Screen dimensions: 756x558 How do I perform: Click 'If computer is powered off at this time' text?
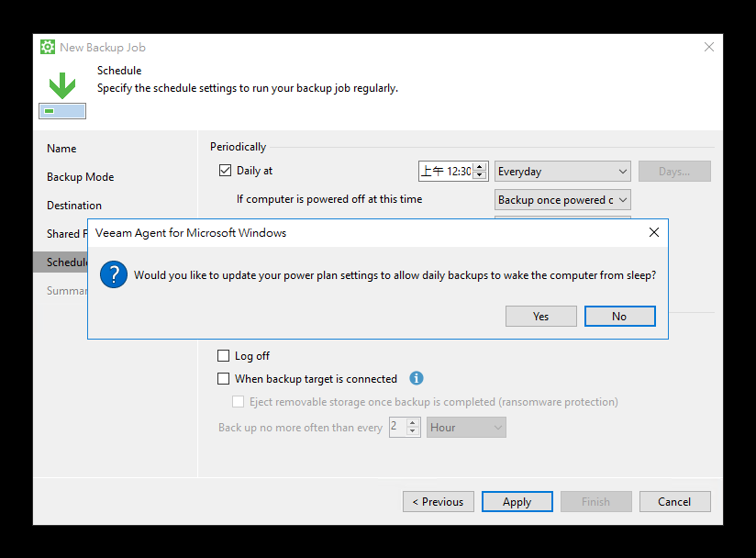tap(329, 199)
